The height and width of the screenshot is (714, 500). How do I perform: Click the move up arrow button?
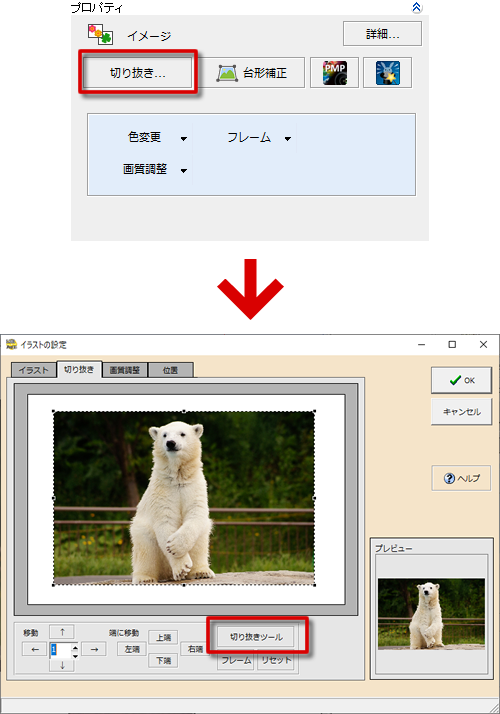62,632
